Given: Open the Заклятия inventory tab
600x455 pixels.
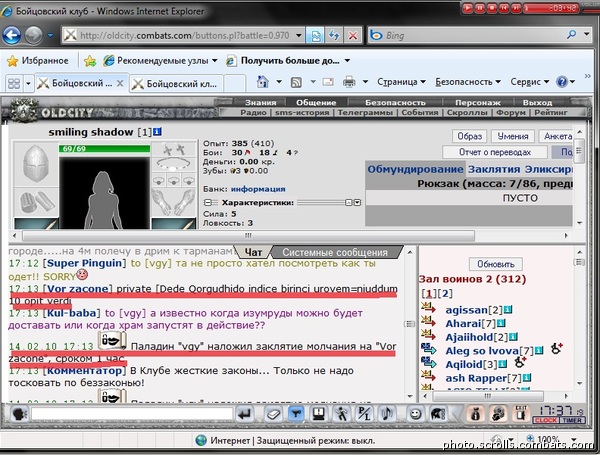Looking at the screenshot, I should coord(494,169).
